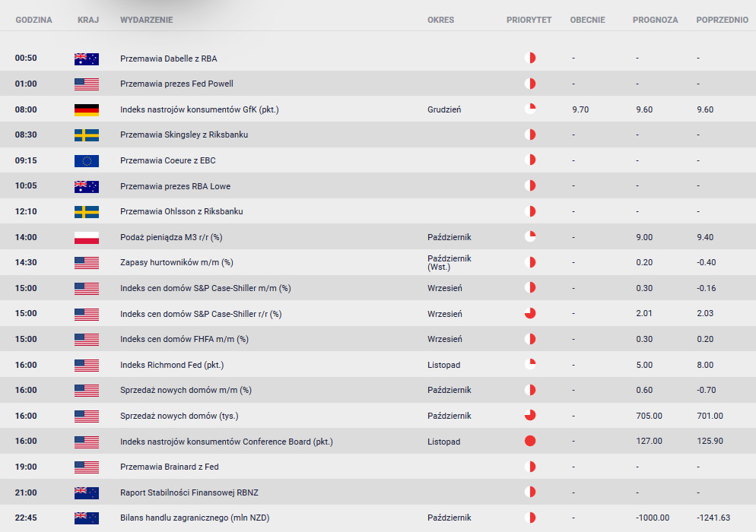Click the priority icon for Indeks Richmond Fed
This screenshot has width=756, height=532.
click(530, 364)
